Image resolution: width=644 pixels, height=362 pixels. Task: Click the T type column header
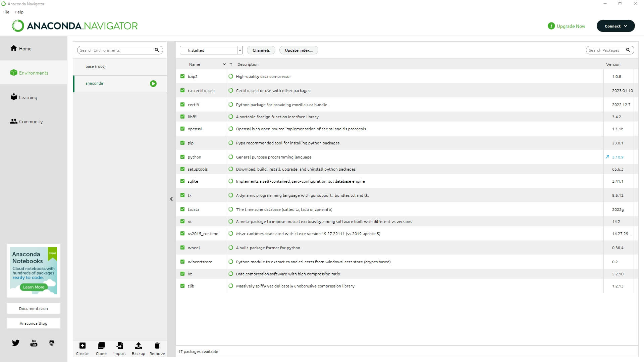click(231, 64)
